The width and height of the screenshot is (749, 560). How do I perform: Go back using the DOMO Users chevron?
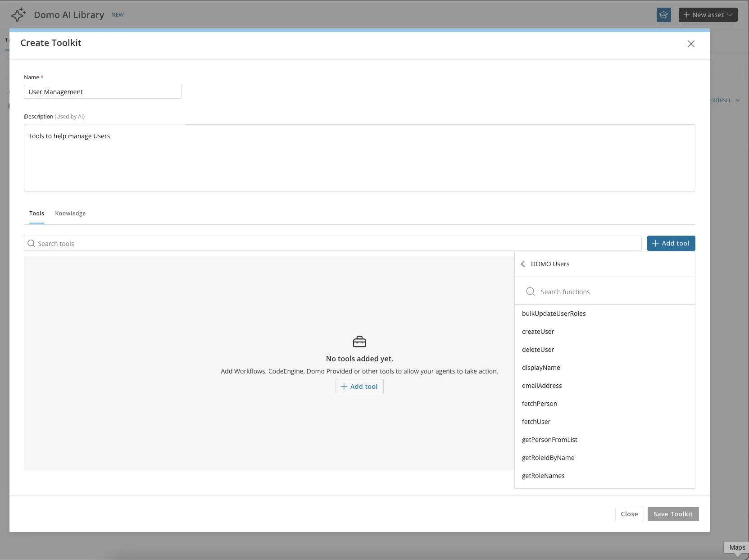click(523, 264)
